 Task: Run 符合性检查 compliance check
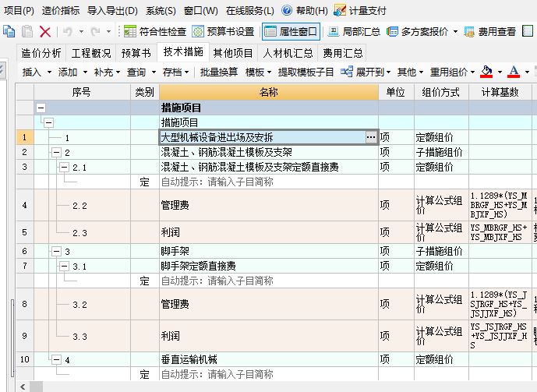[x=155, y=32]
